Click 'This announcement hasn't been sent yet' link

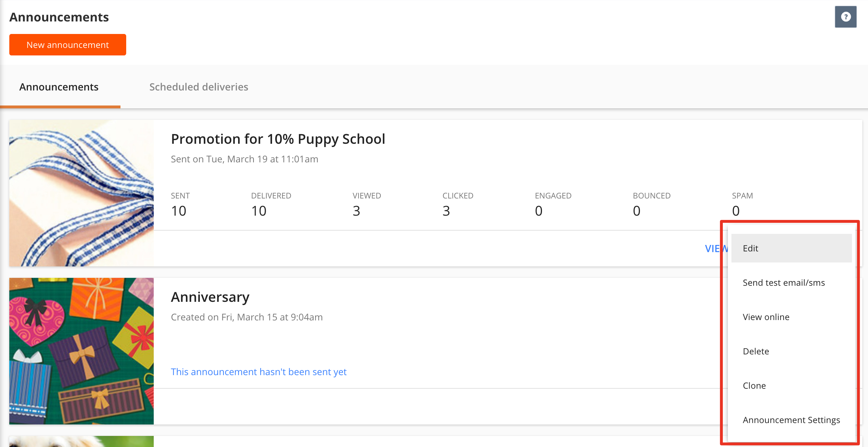coord(258,372)
